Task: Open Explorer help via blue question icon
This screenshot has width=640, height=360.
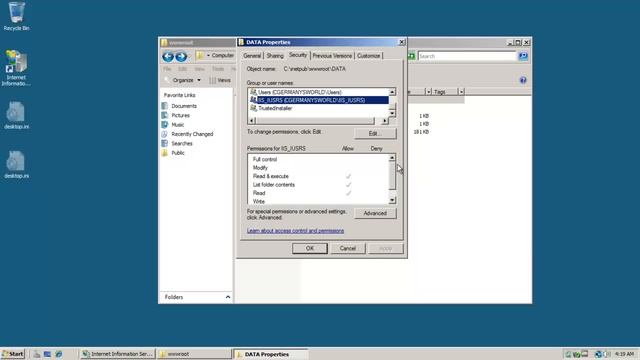Action: pyautogui.click(x=523, y=80)
